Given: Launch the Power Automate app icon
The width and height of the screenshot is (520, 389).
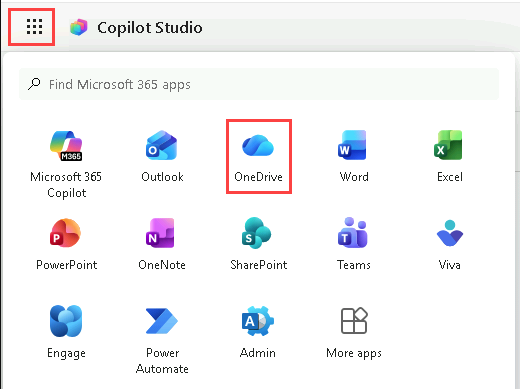Looking at the screenshot, I should 162,321.
